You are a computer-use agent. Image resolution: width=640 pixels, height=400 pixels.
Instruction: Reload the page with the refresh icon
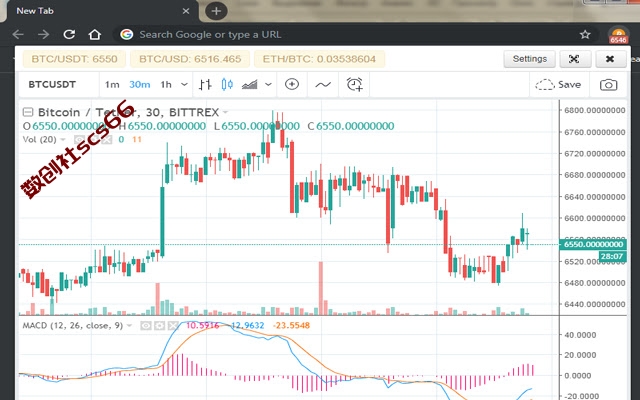click(69, 35)
